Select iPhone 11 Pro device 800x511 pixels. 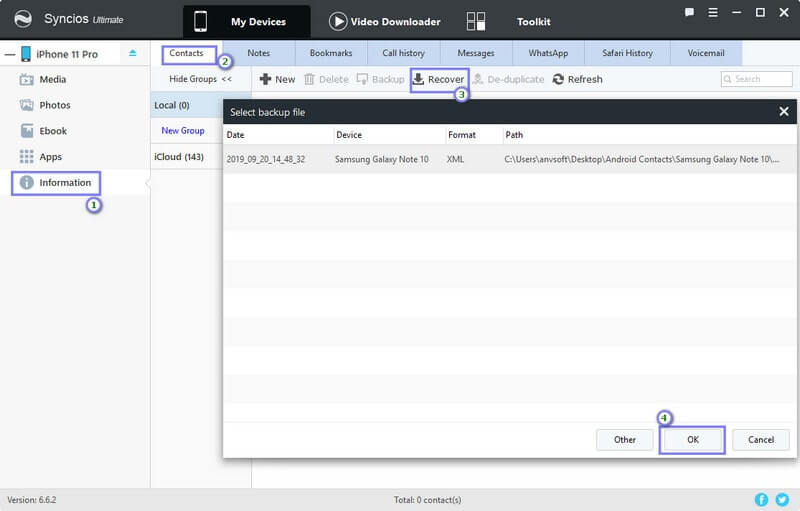point(67,54)
